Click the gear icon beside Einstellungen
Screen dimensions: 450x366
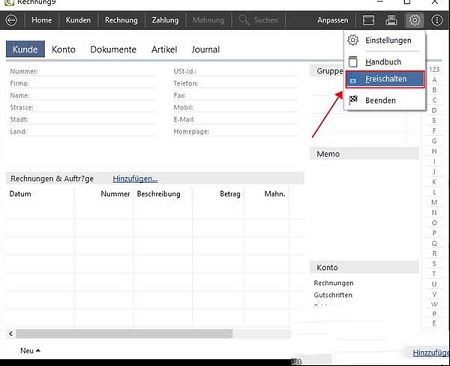(x=353, y=40)
